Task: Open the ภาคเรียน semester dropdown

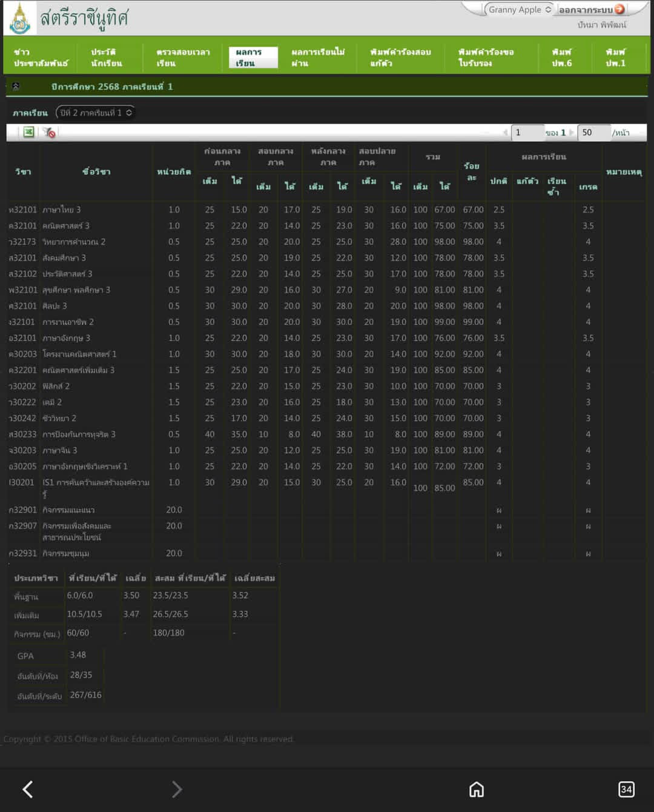Action: 95,113
